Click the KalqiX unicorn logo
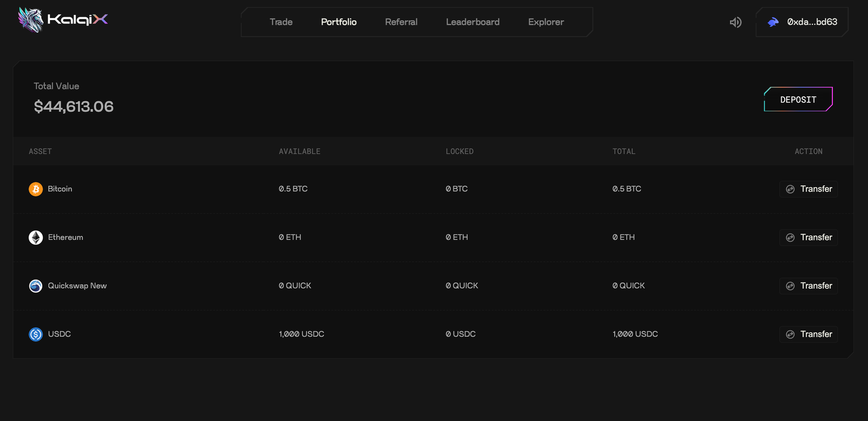Screen dimensions: 868x421 (x=31, y=20)
